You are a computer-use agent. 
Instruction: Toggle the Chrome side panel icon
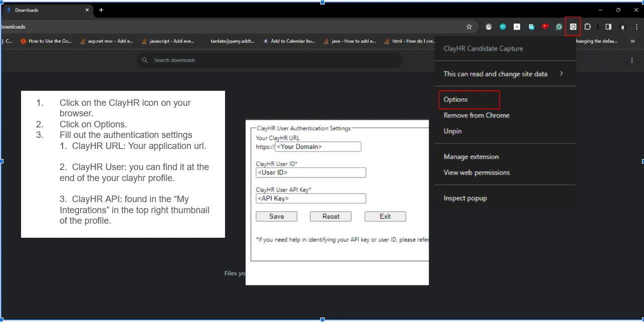tap(608, 27)
